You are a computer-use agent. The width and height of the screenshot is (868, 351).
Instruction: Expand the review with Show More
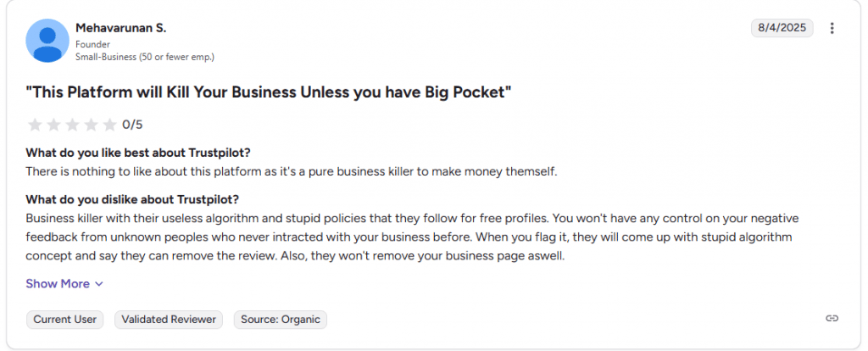pyautogui.click(x=64, y=284)
